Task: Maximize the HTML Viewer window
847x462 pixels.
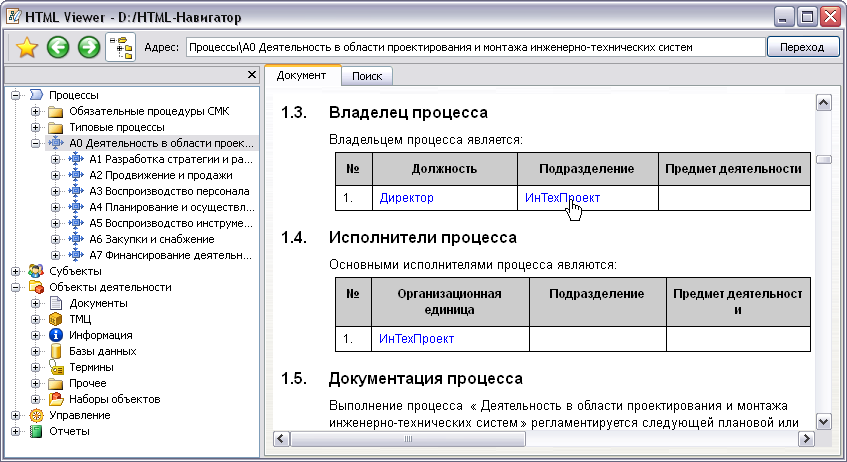Action: point(807,17)
